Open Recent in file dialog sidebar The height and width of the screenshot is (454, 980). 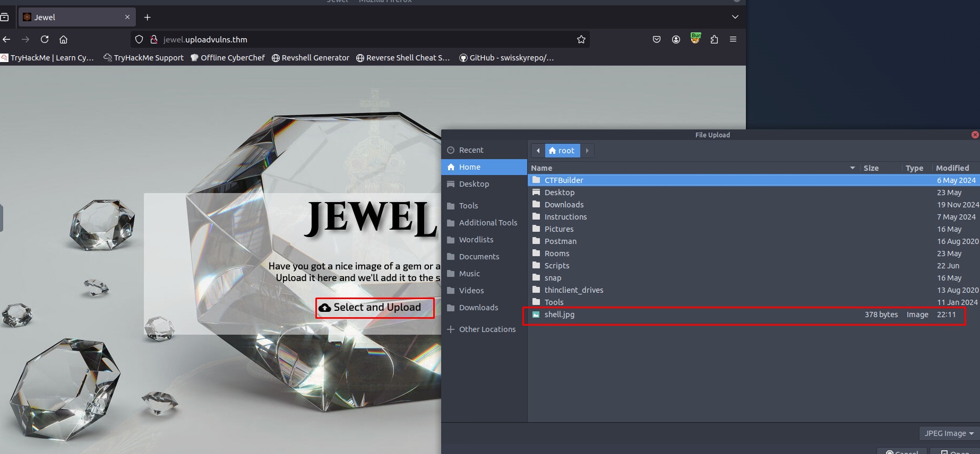484,150
